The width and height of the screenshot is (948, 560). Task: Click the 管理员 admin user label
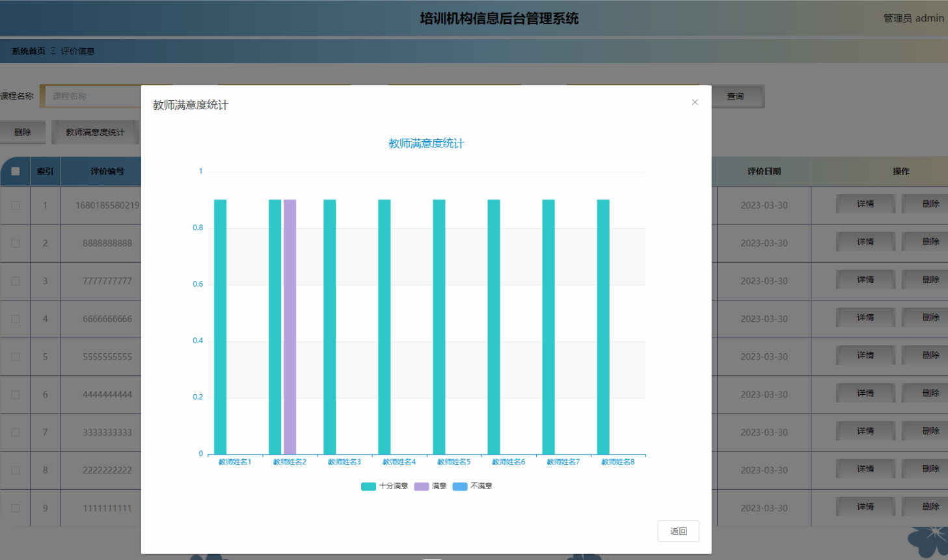[913, 18]
